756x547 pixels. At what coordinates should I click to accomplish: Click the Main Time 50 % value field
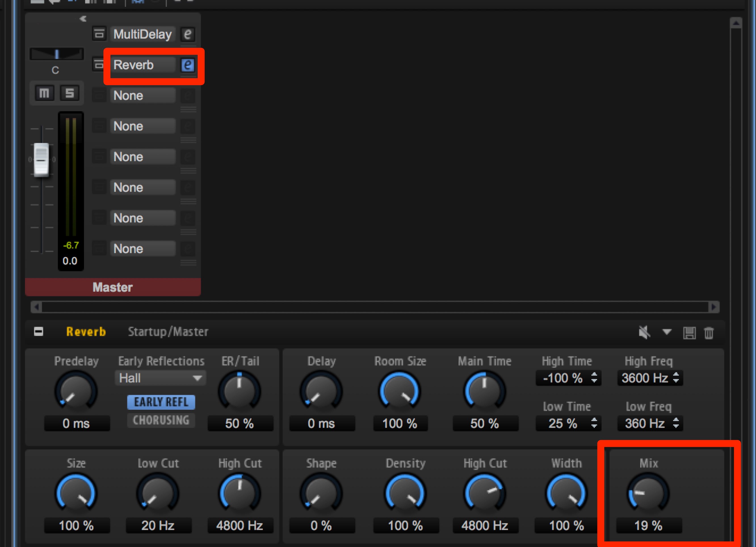485,423
